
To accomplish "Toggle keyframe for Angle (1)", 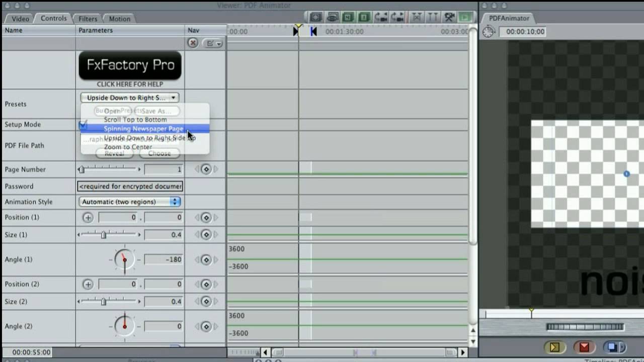I will coord(206,259).
